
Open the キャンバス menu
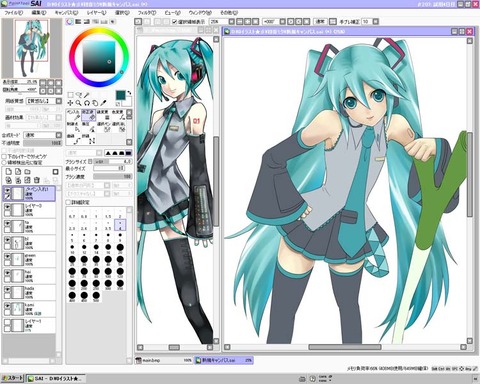click(x=66, y=13)
